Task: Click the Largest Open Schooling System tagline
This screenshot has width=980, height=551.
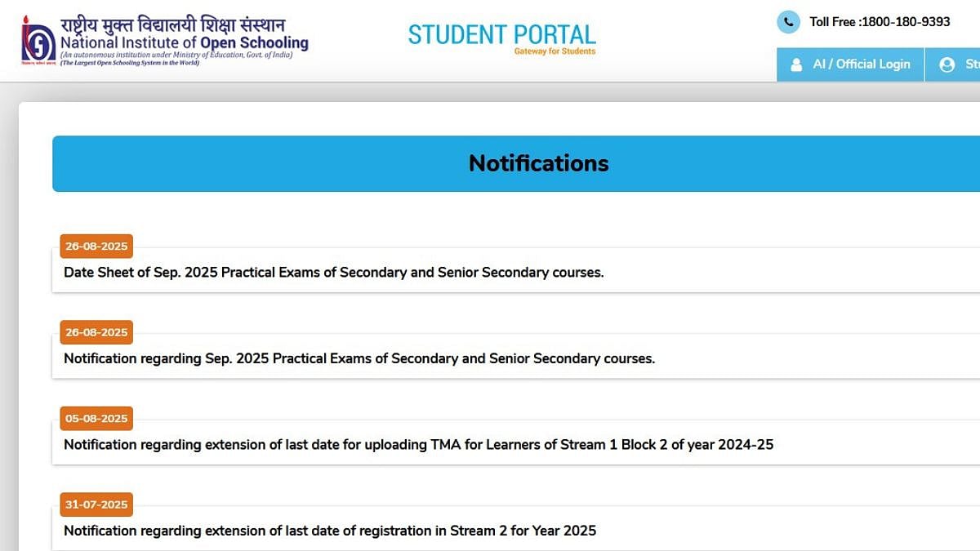Action: click(x=129, y=63)
